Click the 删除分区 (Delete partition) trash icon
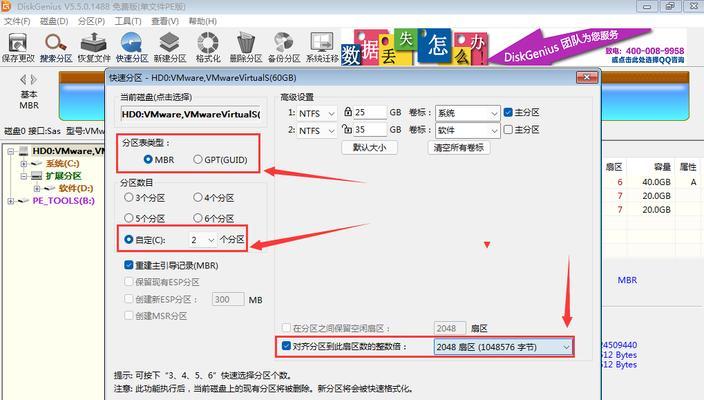Viewport: 704px width, 400px height. tap(246, 47)
